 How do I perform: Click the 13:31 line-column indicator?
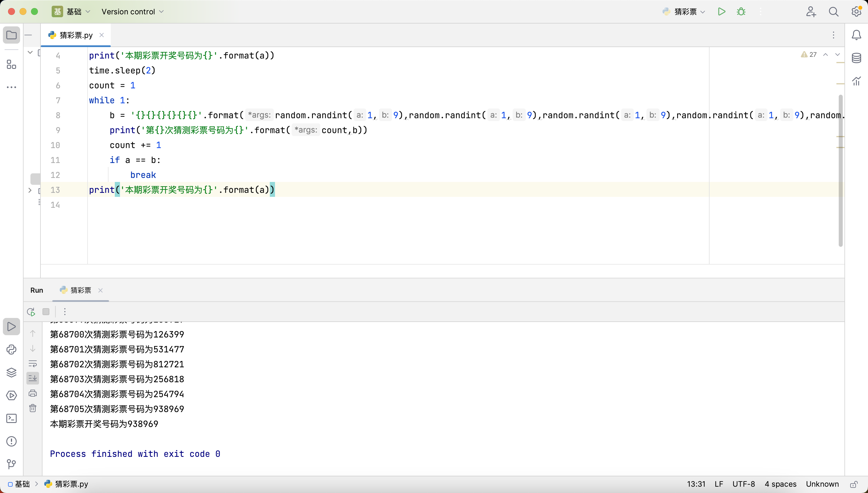[x=696, y=484]
